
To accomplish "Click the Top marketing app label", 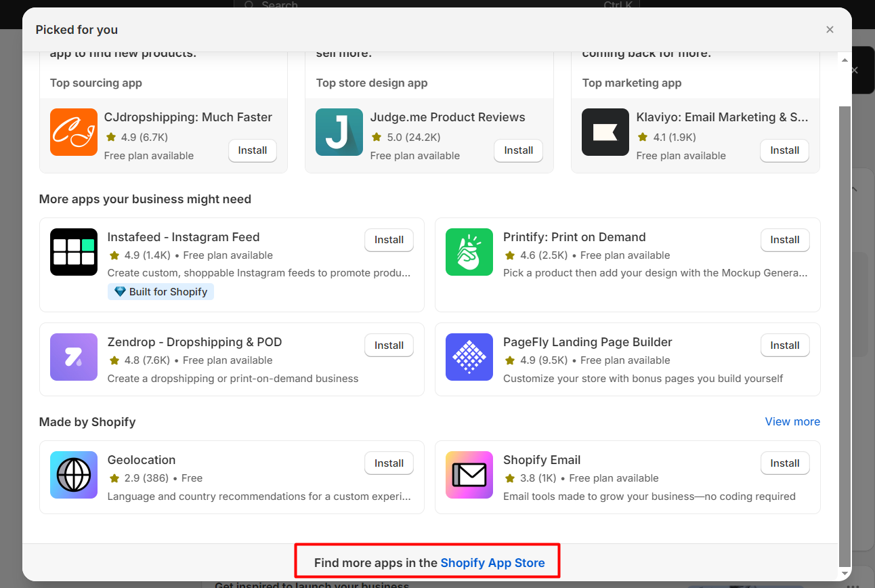I will coord(632,83).
